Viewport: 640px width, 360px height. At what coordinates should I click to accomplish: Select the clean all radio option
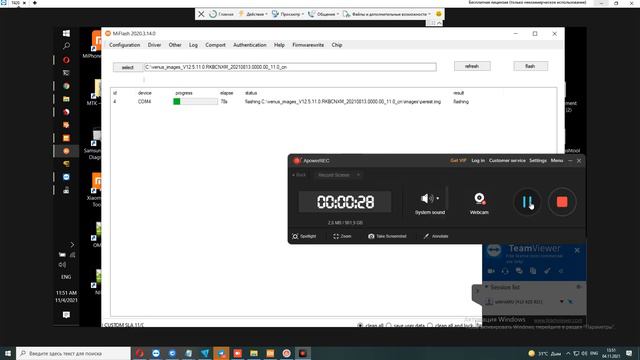[360, 325]
